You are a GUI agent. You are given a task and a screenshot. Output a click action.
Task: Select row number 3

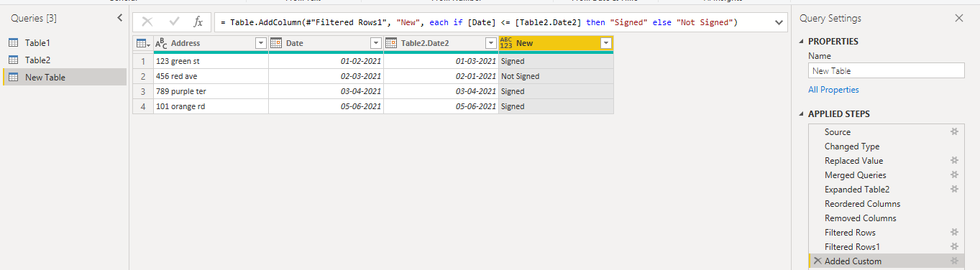click(x=143, y=91)
